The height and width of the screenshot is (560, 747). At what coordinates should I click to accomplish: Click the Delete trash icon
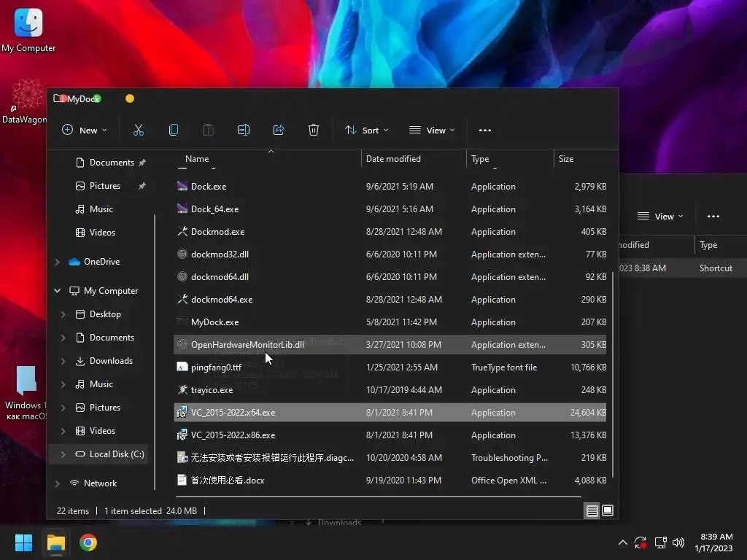[314, 130]
